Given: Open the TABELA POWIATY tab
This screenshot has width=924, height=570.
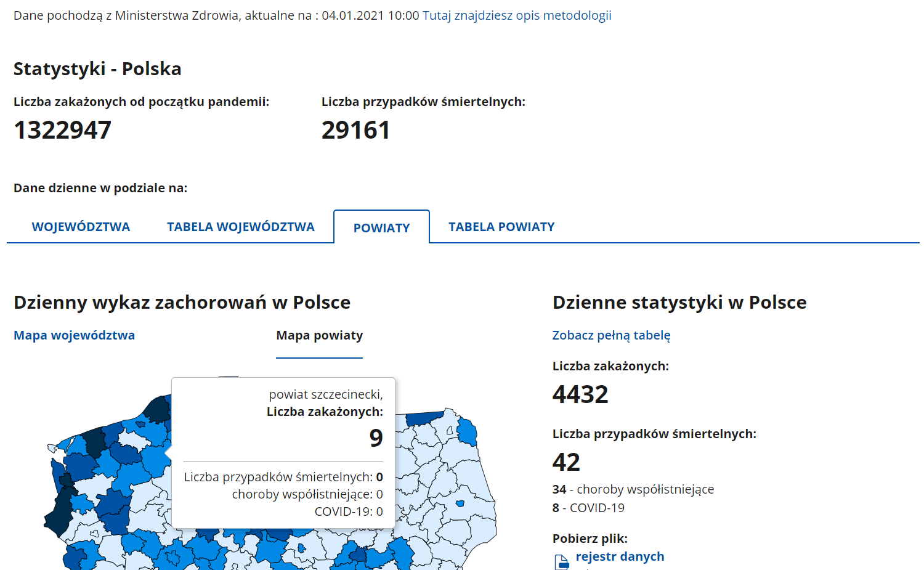Looking at the screenshot, I should pyautogui.click(x=501, y=227).
